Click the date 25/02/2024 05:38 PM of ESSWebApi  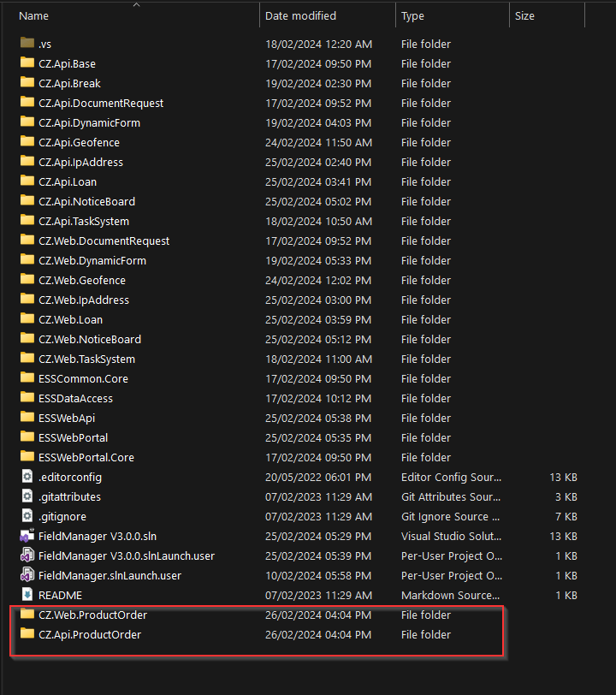coord(318,419)
